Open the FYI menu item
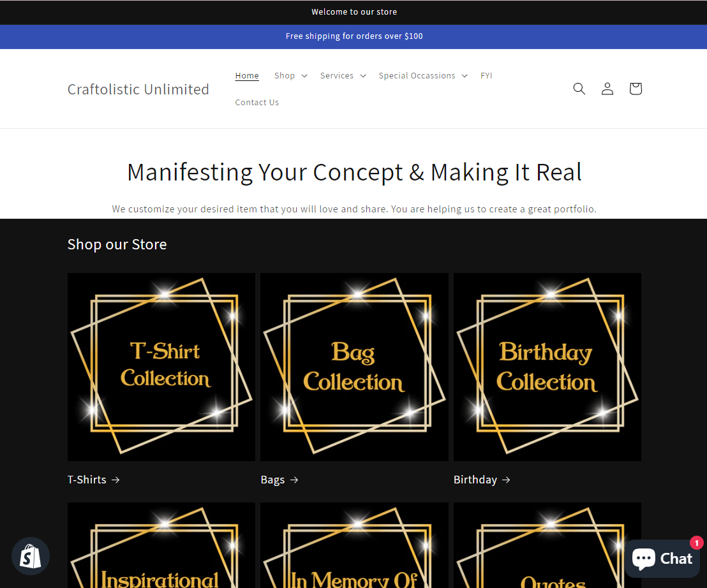This screenshot has height=588, width=707. pyautogui.click(x=486, y=75)
